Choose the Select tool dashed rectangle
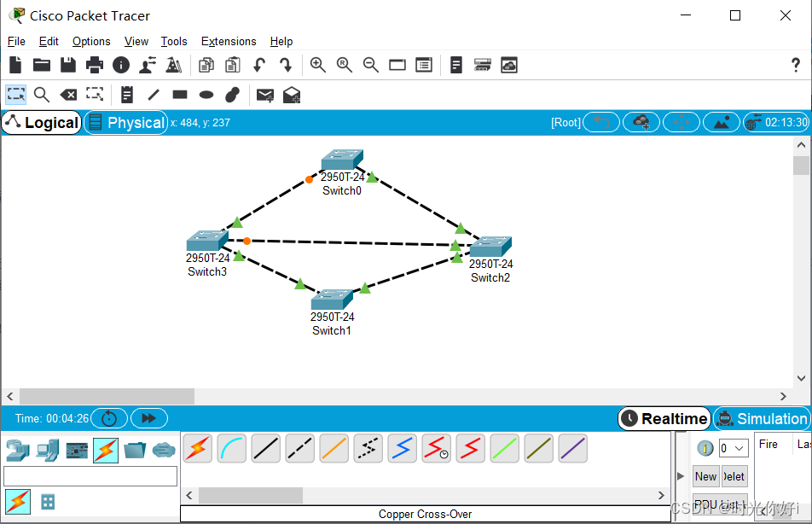Image resolution: width=812 pixels, height=524 pixels. point(15,95)
